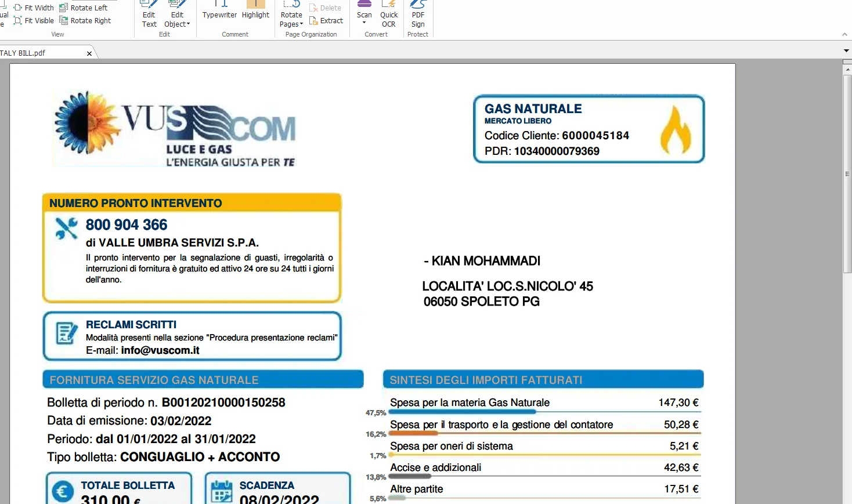Click the vertical scrollbar up arrow

point(847,69)
